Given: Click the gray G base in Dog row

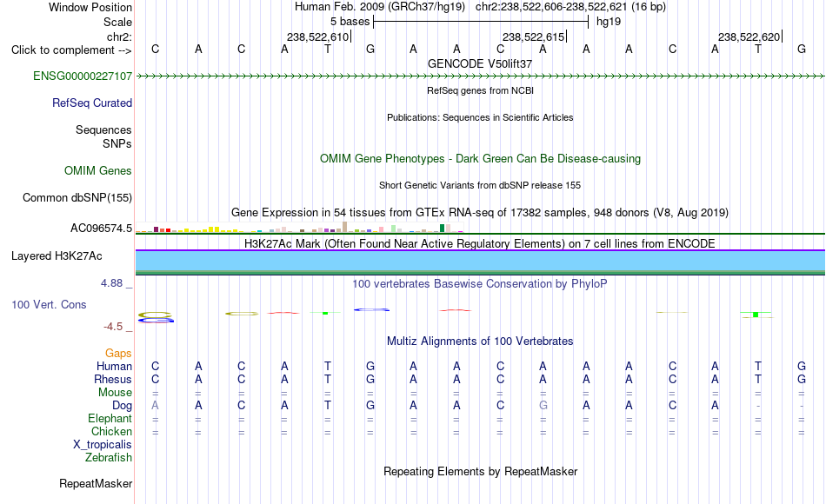Looking at the screenshot, I should pyautogui.click(x=543, y=406).
